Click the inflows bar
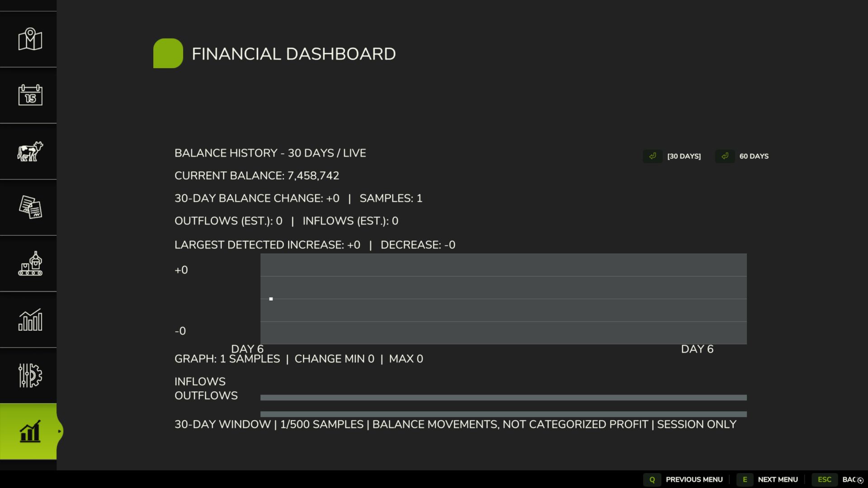This screenshot has height=488, width=868. pyautogui.click(x=503, y=398)
